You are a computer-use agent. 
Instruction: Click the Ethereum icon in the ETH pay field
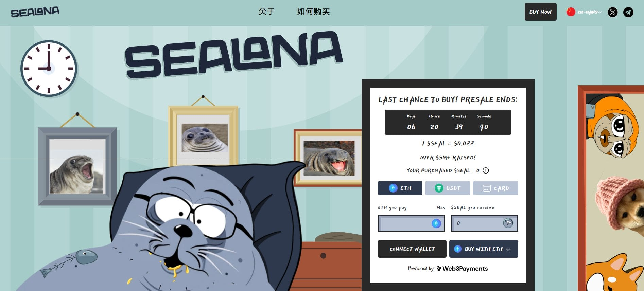point(436,223)
